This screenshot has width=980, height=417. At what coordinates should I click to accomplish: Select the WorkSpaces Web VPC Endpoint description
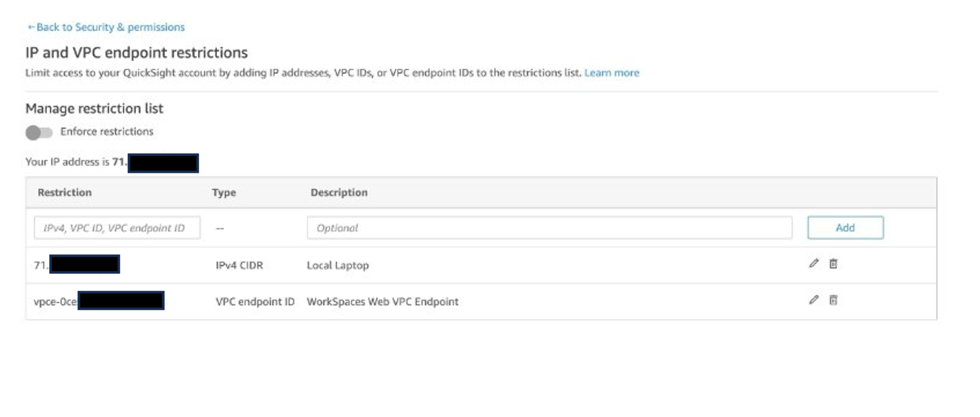pyautogui.click(x=382, y=302)
